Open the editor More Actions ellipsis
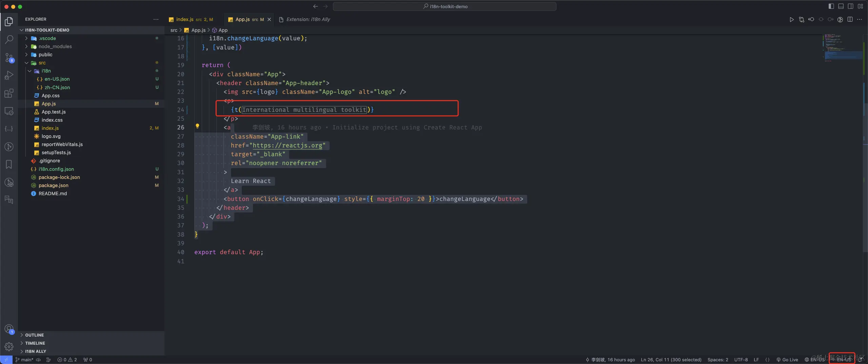This screenshot has height=364, width=868. coord(860,19)
